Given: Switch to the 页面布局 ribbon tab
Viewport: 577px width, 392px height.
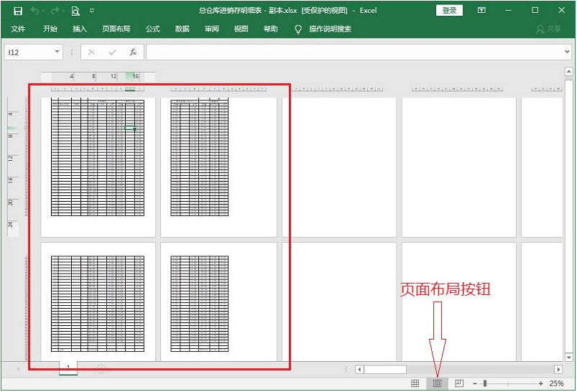Looking at the screenshot, I should click(x=116, y=29).
